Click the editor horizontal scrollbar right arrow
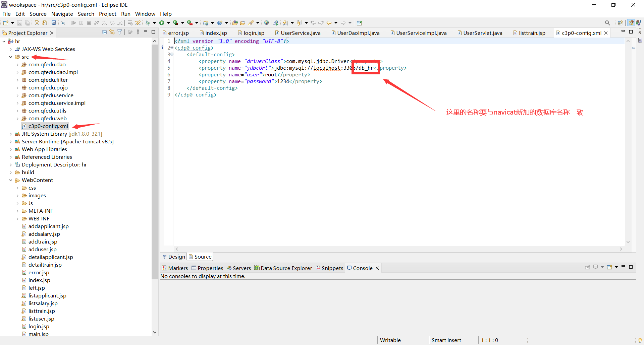The image size is (644, 345). click(x=621, y=249)
